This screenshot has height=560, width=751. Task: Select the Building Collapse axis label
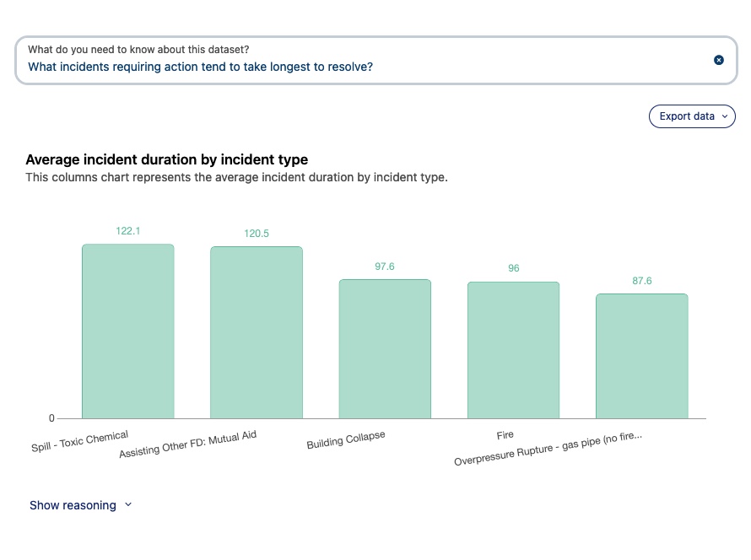tap(346, 440)
